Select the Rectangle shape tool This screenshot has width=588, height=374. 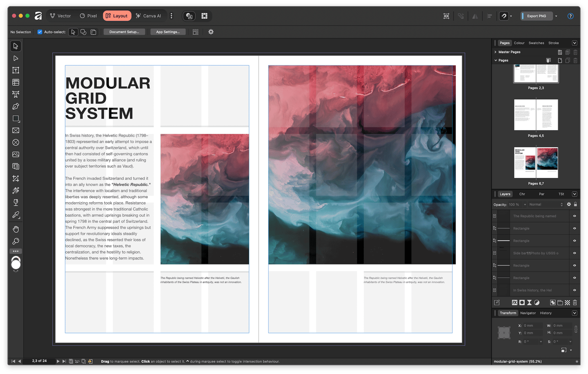point(16,118)
